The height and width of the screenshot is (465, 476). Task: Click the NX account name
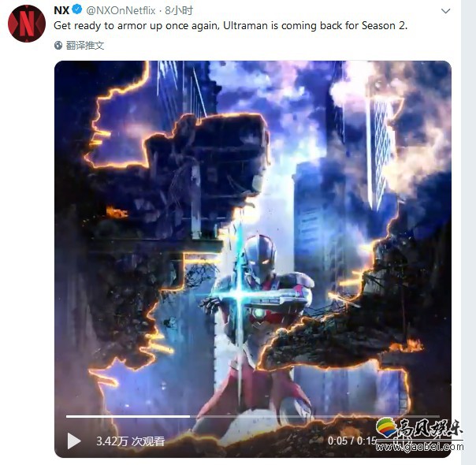pyautogui.click(x=61, y=10)
